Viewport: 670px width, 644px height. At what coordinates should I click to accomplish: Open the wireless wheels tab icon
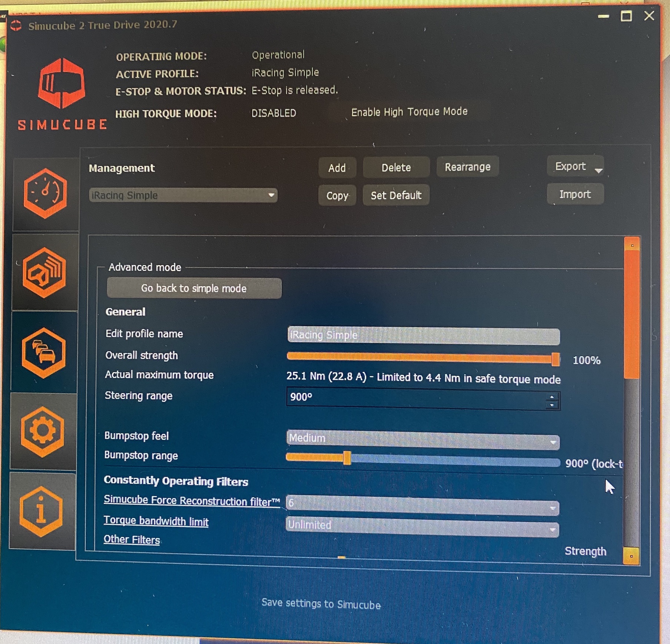pos(44,273)
